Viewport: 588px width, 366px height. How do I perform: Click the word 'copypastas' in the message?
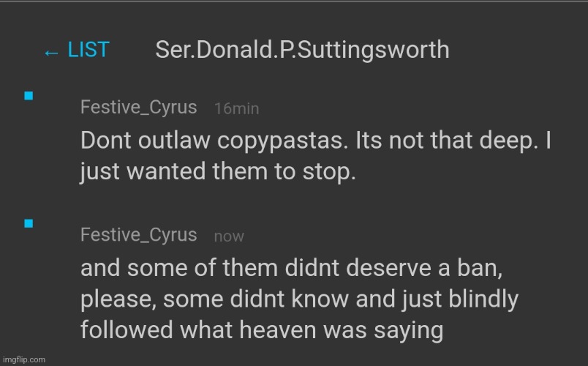pyautogui.click(x=283, y=141)
